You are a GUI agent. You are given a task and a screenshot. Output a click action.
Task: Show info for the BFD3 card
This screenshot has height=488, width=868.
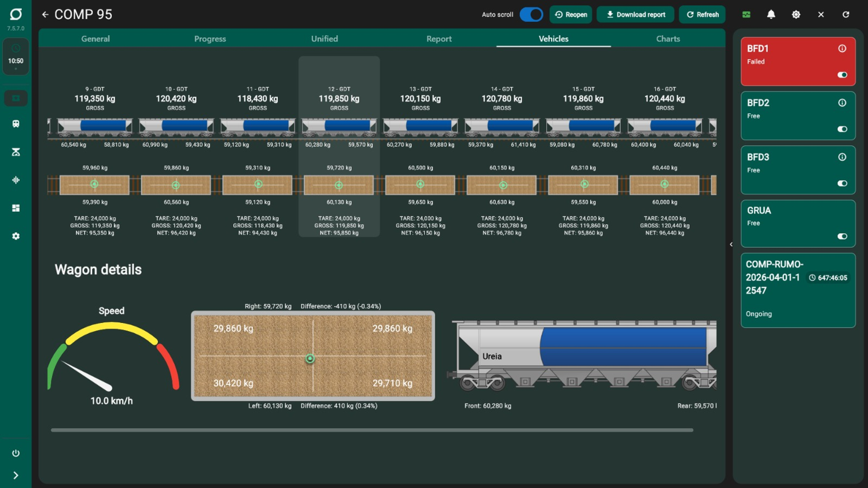click(843, 157)
